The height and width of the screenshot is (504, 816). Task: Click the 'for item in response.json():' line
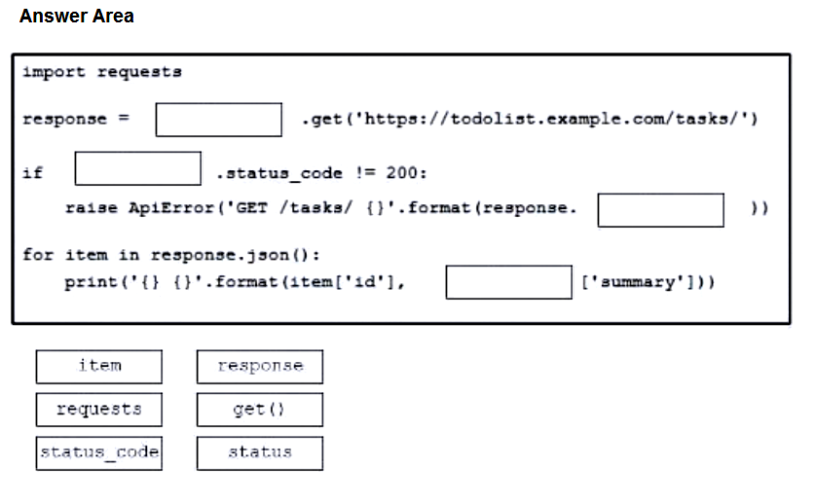tap(171, 255)
